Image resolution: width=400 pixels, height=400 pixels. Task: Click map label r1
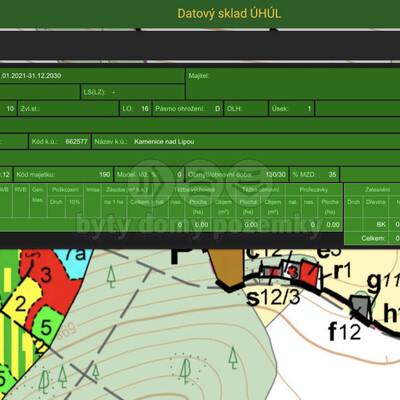(x=342, y=270)
